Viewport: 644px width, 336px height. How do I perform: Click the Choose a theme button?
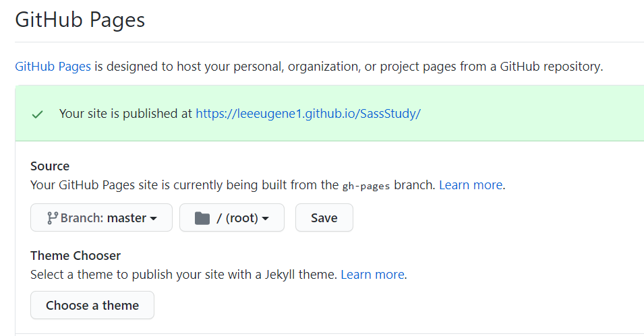pos(92,305)
